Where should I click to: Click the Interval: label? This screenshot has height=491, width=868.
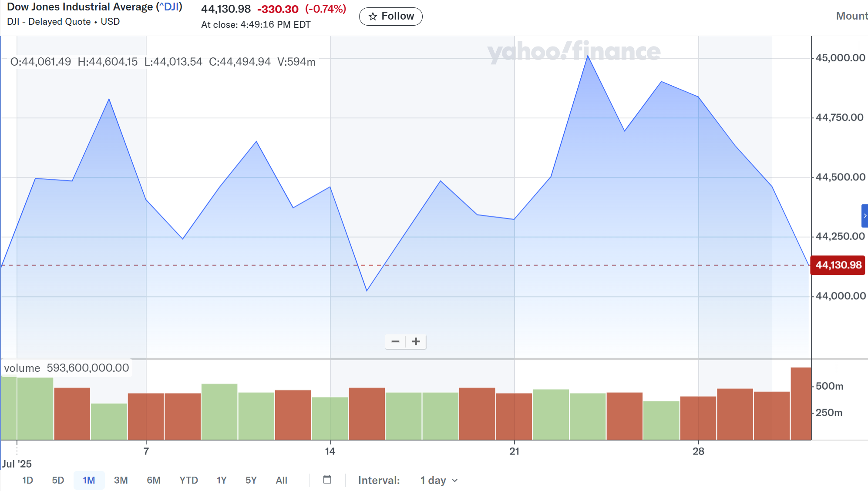click(x=379, y=481)
